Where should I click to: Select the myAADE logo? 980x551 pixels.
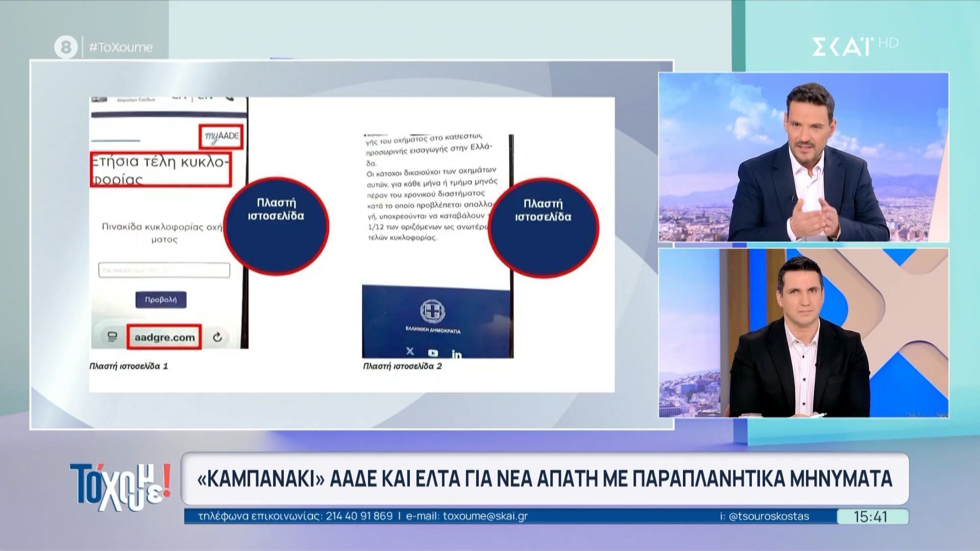222,136
